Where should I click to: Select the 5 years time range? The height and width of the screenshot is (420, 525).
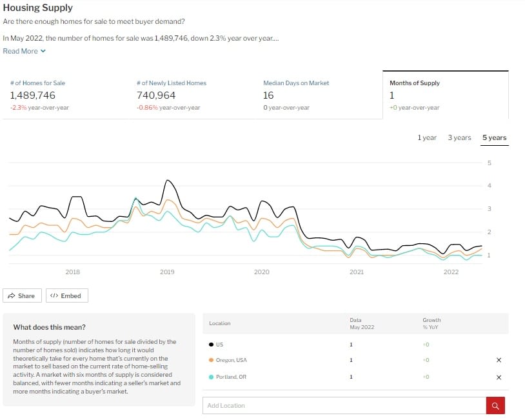click(x=494, y=137)
